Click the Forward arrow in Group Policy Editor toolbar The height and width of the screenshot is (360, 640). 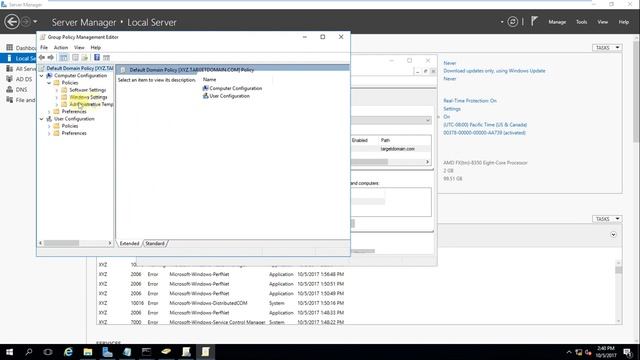pos(51,58)
